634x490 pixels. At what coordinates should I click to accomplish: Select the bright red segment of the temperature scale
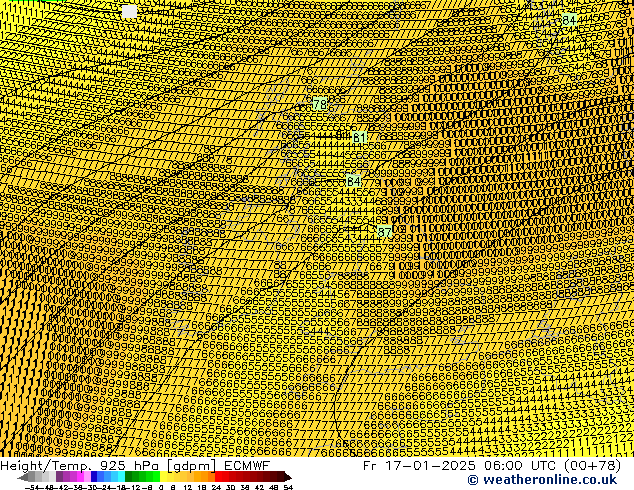coord(218,477)
